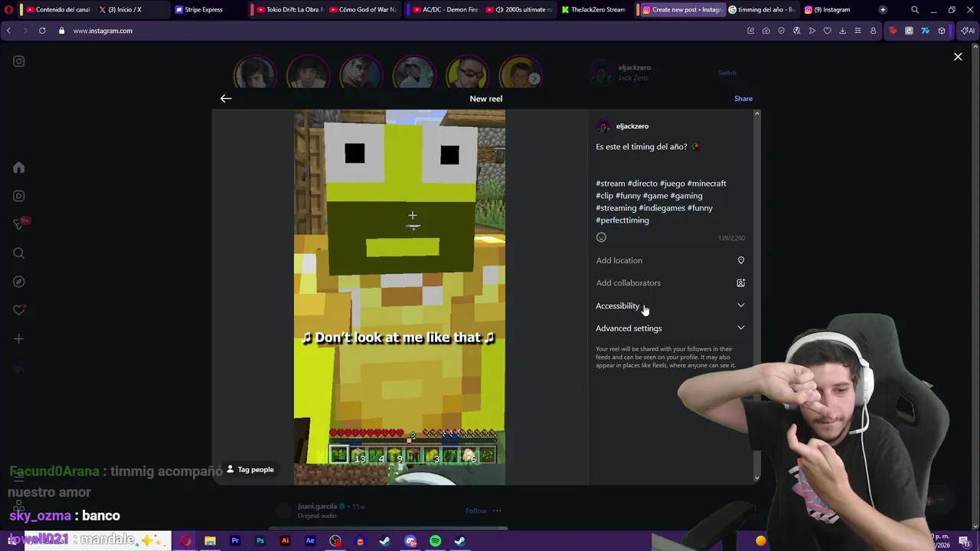Open Notifications heart in the sidebar
This screenshot has height=551, width=980.
[x=19, y=310]
